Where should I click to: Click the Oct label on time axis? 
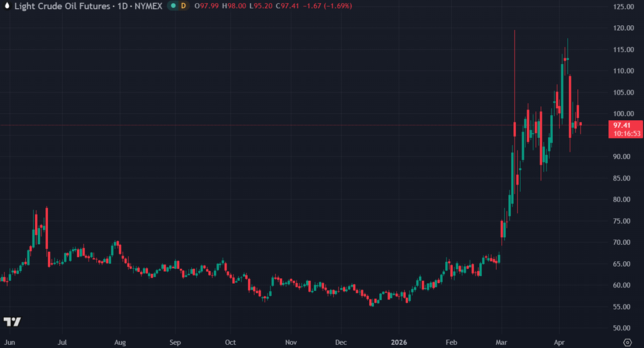click(230, 343)
